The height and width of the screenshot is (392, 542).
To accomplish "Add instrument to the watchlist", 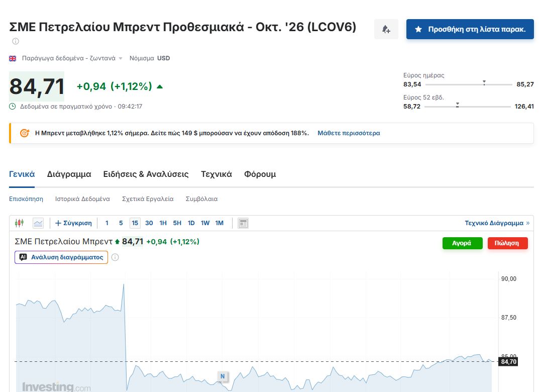I will 470,29.
